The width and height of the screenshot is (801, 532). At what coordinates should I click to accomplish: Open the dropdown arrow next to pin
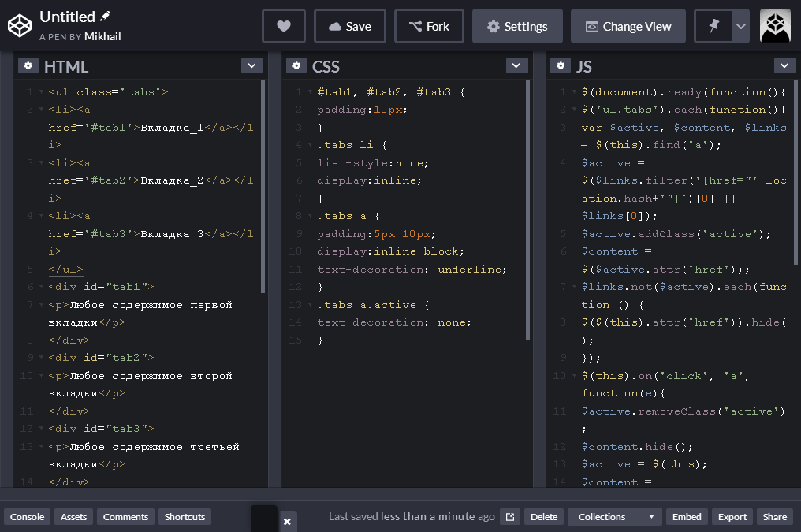(x=741, y=26)
